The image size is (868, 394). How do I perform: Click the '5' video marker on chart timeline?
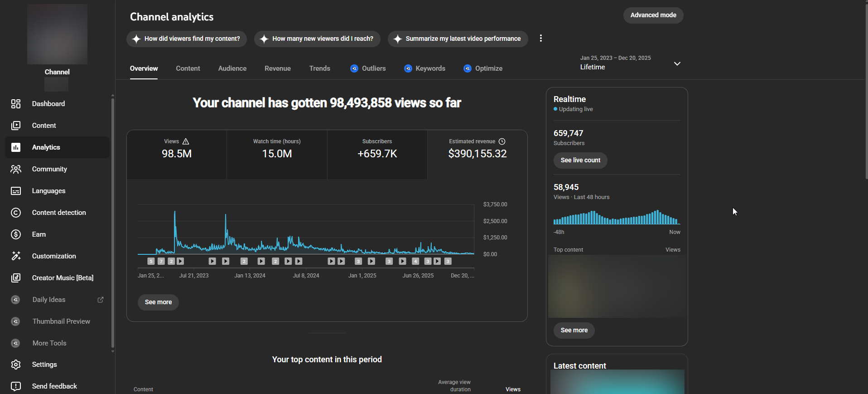point(151,261)
